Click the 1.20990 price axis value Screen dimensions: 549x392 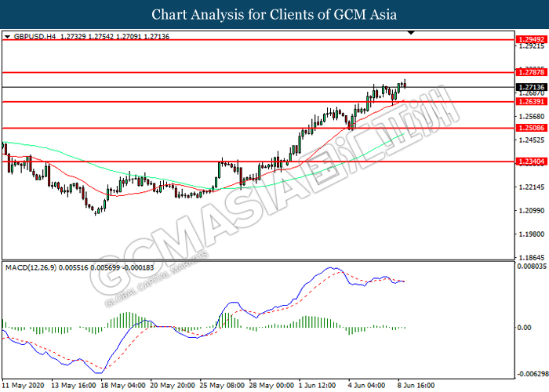532,211
